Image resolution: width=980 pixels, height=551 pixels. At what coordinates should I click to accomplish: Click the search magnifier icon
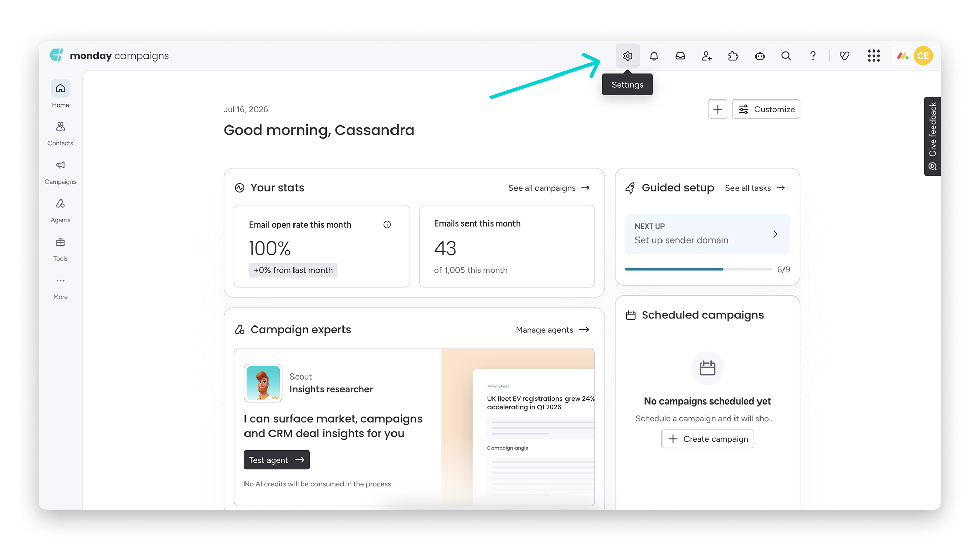point(787,56)
